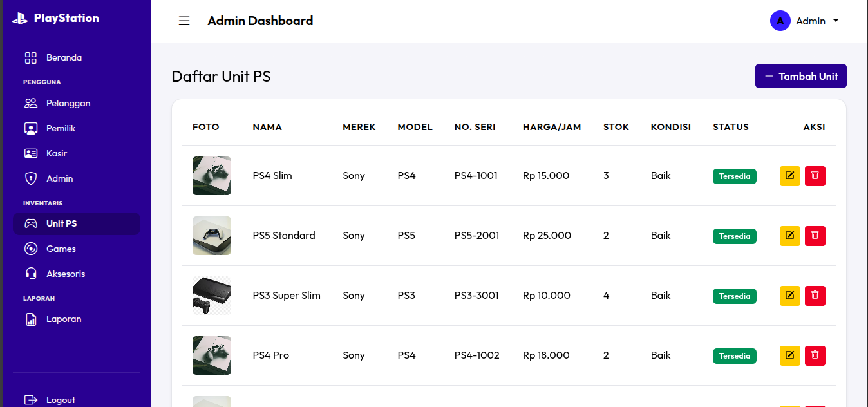Open the Admin account dropdown arrow

(x=836, y=21)
